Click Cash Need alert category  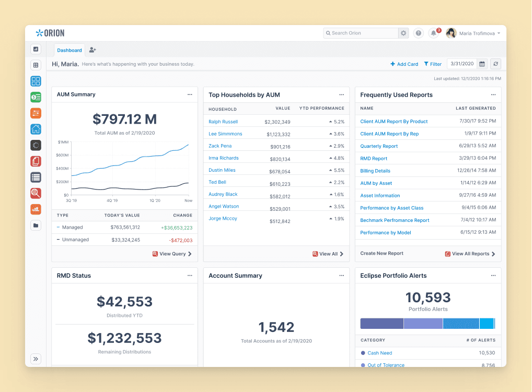pos(379,353)
